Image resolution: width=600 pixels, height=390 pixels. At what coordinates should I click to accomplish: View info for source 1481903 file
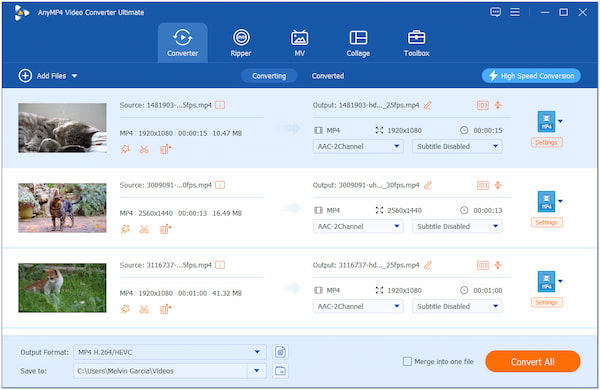[x=220, y=105]
